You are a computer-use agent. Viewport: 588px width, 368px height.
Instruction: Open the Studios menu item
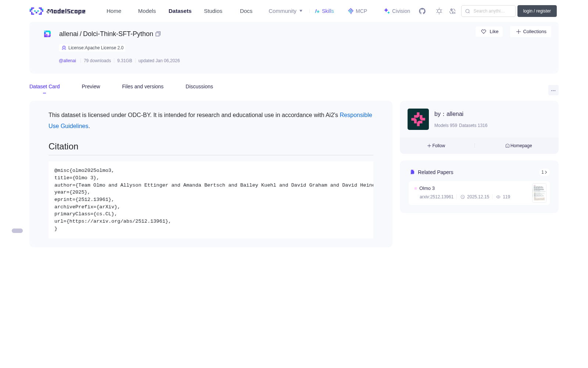(213, 11)
